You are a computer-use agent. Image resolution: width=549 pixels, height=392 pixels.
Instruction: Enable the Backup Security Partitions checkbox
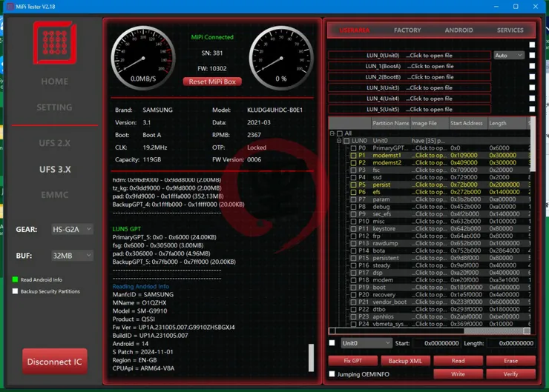tap(16, 291)
